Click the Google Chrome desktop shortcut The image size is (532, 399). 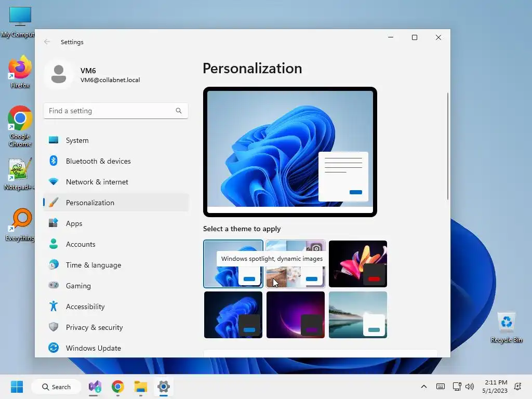coord(20,126)
